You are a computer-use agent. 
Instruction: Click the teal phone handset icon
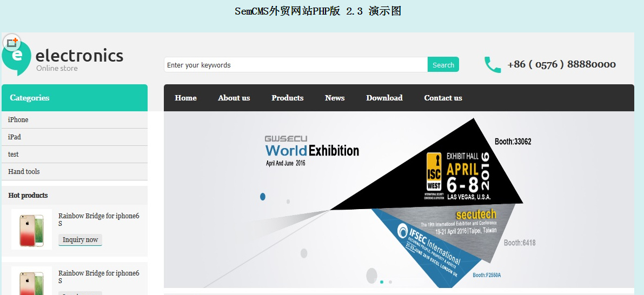493,64
